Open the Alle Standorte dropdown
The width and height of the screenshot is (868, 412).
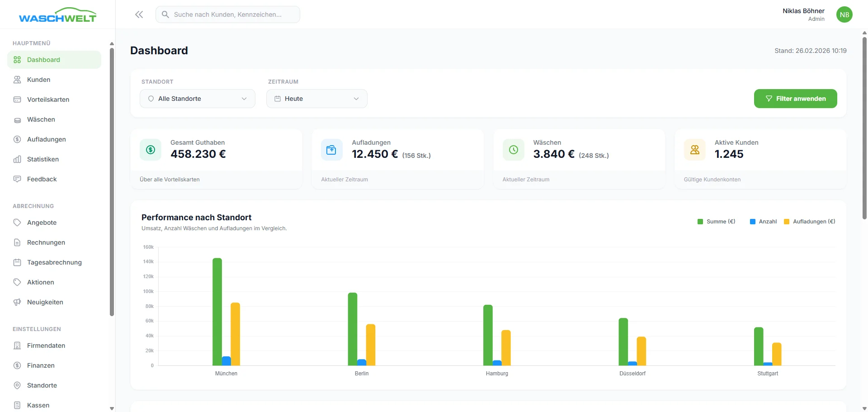pyautogui.click(x=198, y=99)
